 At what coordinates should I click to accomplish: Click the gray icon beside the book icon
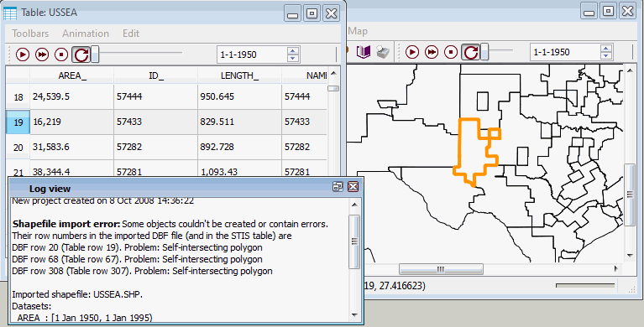click(383, 53)
